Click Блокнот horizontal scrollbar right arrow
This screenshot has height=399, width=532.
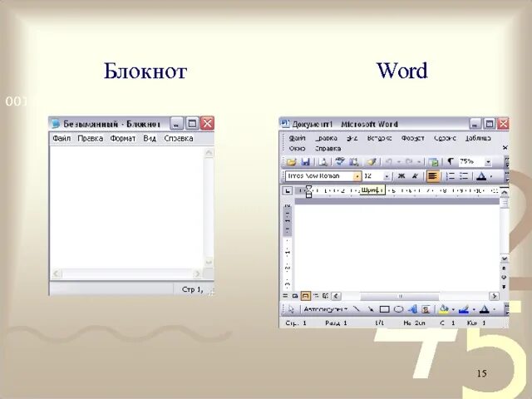coord(197,273)
